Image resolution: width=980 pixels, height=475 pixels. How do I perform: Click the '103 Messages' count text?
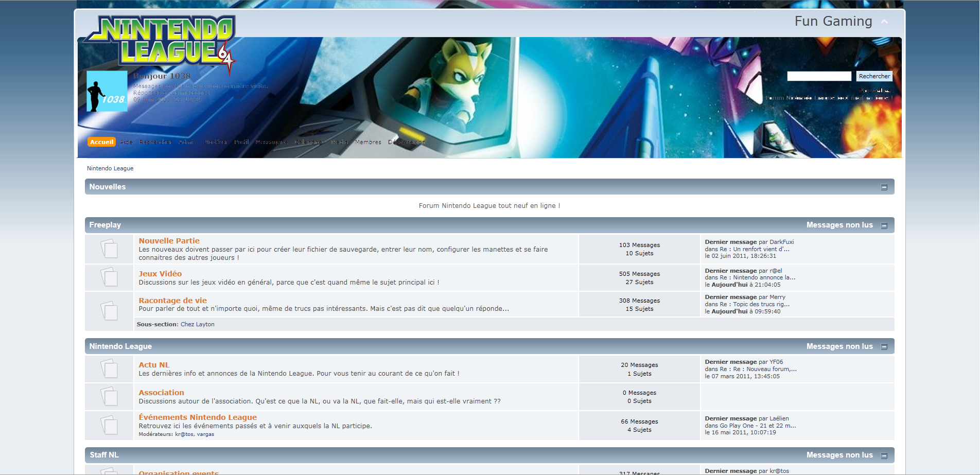[x=639, y=245]
